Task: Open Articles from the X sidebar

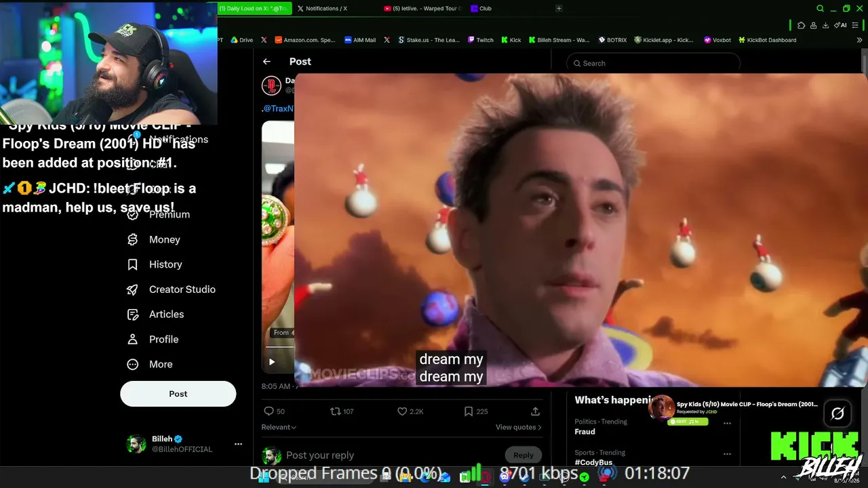Action: tap(155, 314)
